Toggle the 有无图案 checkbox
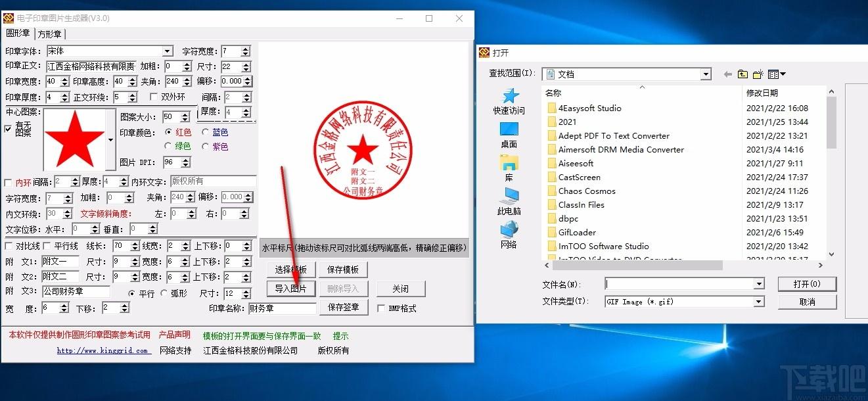Image resolution: width=868 pixels, height=401 pixels. tap(8, 129)
